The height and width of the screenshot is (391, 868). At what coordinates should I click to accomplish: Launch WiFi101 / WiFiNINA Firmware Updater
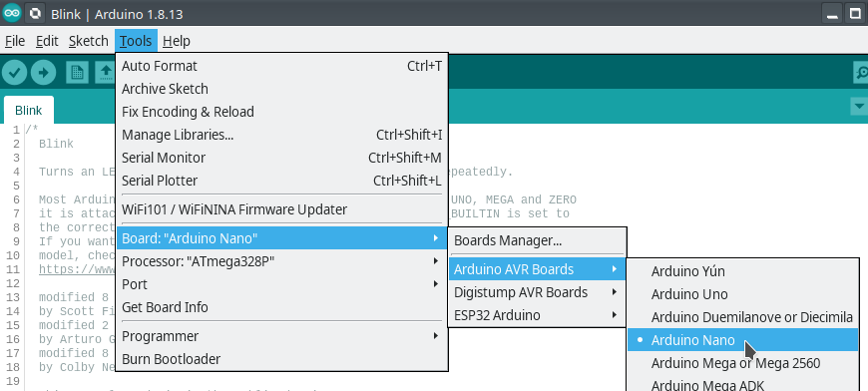click(x=281, y=209)
